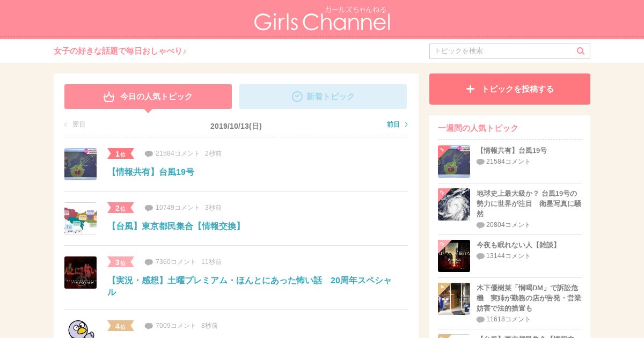Click 2秒前 timestamp
Image resolution: width=644 pixels, height=338 pixels.
[213, 153]
